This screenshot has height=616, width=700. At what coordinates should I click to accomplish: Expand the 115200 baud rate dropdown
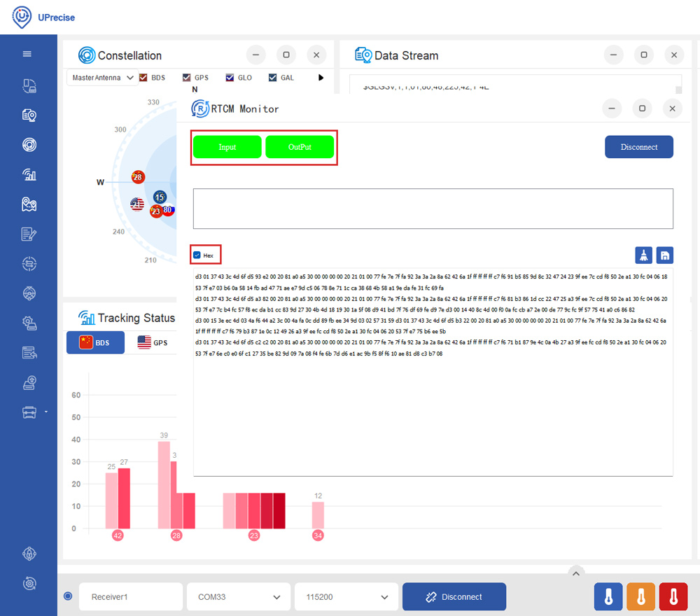coord(345,597)
